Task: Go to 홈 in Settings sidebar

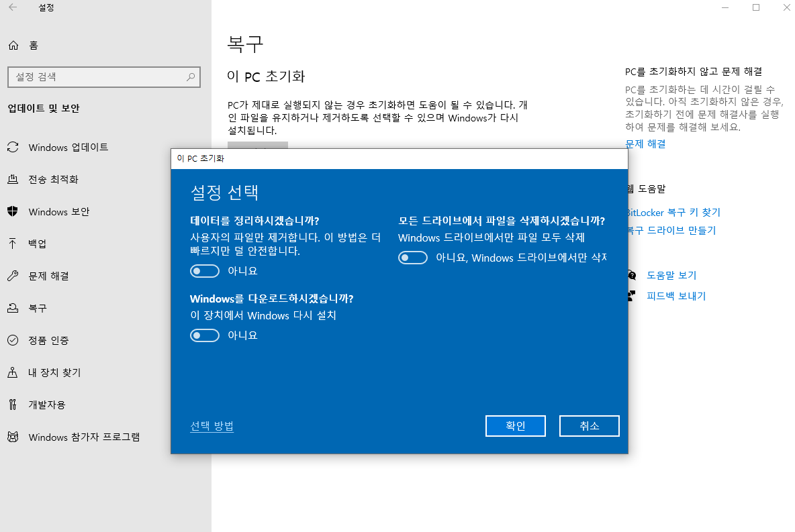Action: pos(105,46)
